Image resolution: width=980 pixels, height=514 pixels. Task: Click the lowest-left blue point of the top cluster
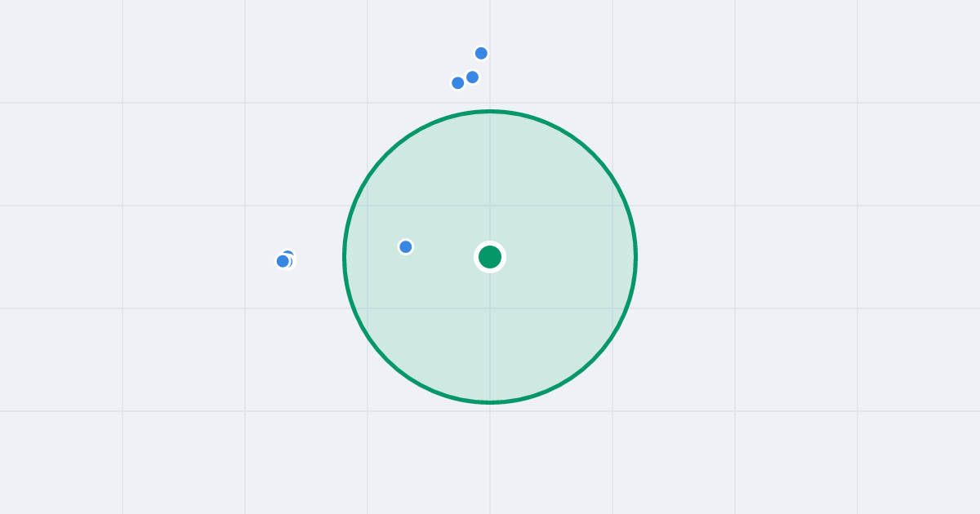click(458, 82)
